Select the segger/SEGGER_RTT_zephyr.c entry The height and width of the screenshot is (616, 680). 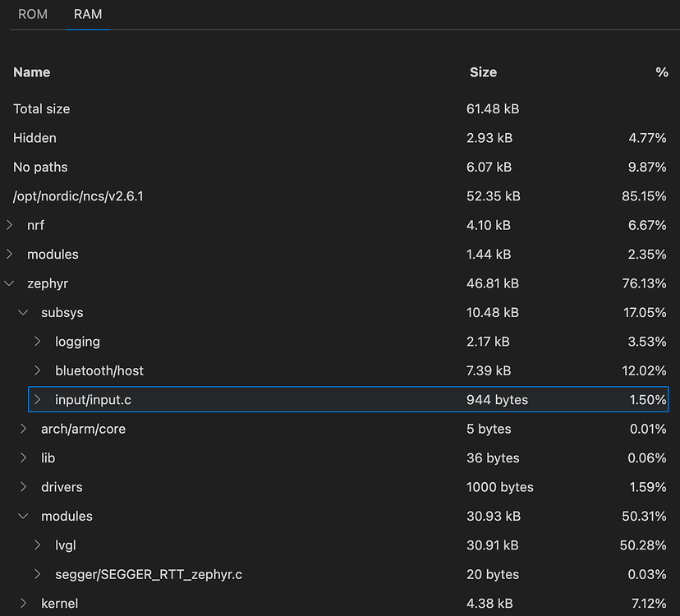(x=149, y=574)
